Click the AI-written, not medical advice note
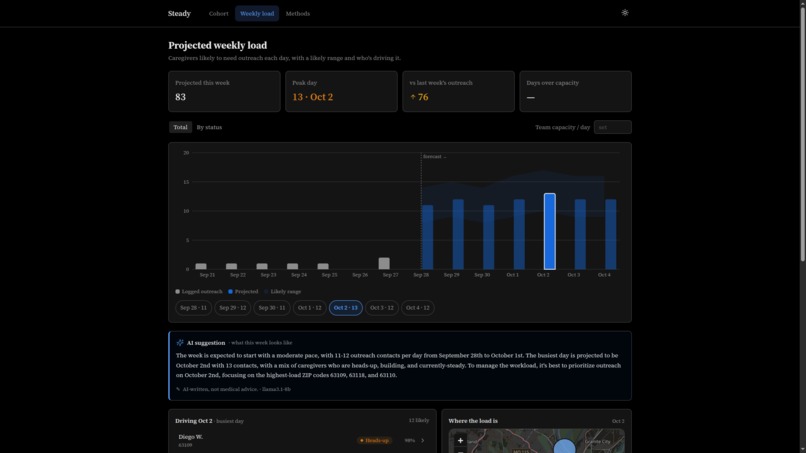 [220, 389]
